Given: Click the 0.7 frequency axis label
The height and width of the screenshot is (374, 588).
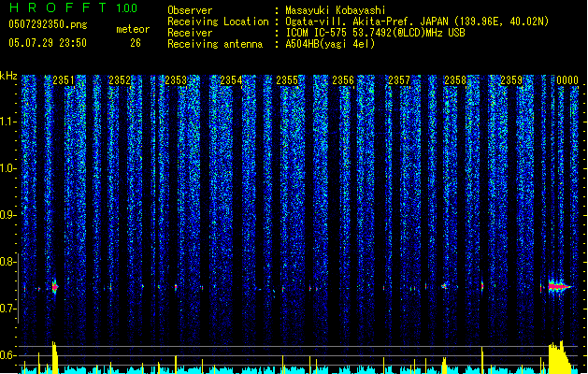Looking at the screenshot, I should pyautogui.click(x=7, y=309).
